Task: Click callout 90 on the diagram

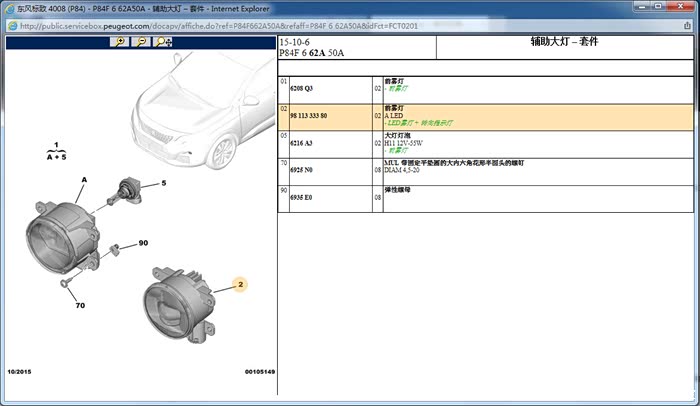Action: 143,243
